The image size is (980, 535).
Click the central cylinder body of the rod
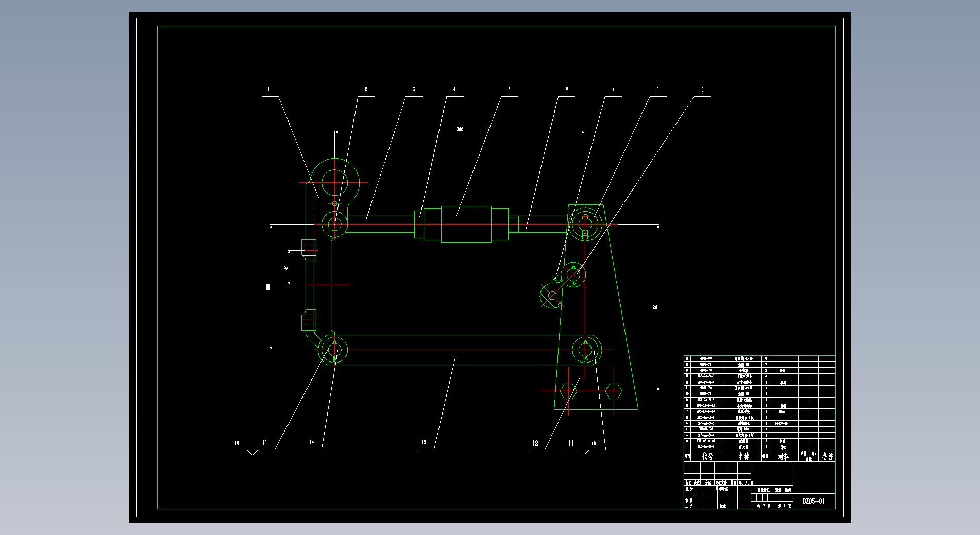[x=466, y=224]
